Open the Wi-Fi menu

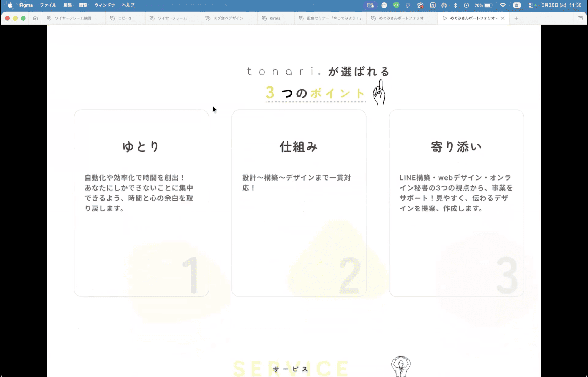(x=503, y=5)
